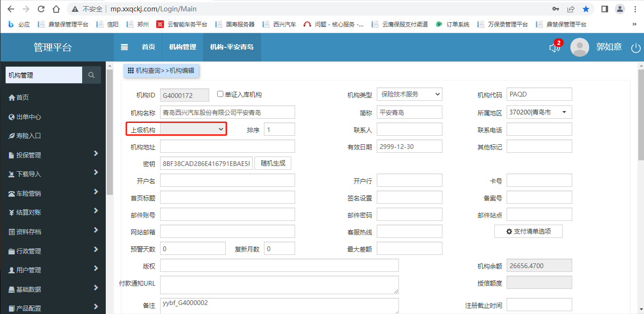Expand the 用户管理 sidebar menu
Viewport: 644px width, 314px height.
[53, 270]
